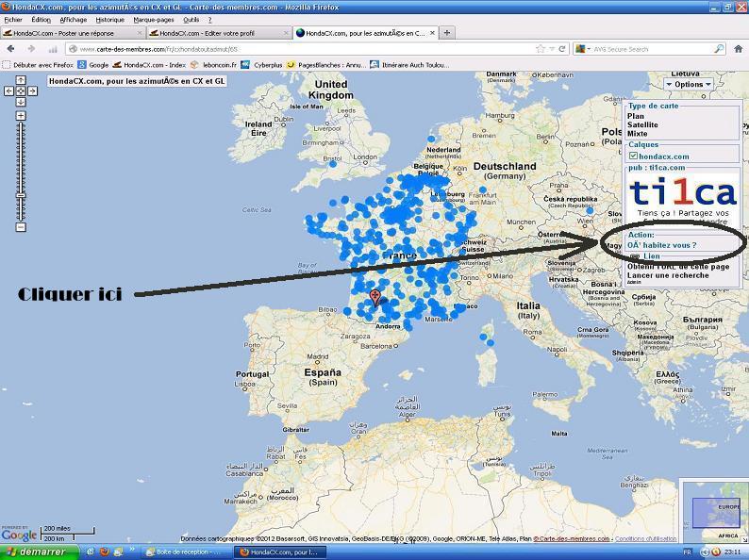Open 'Débuter avec Firefox' bookmark

[38, 64]
